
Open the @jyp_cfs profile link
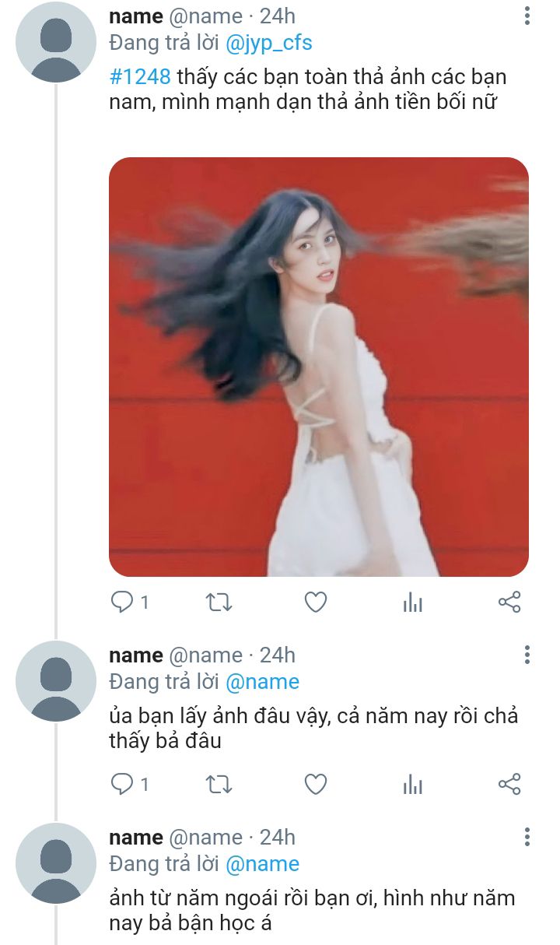pyautogui.click(x=269, y=43)
